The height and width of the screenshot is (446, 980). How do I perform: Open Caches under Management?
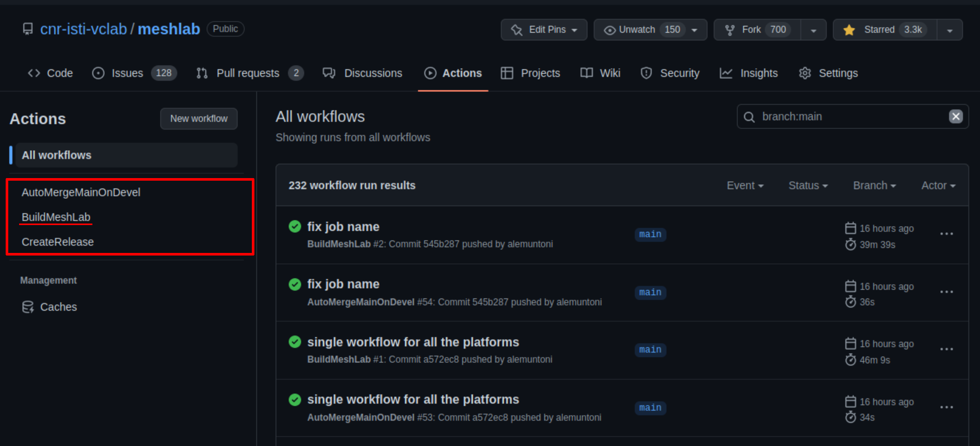49,307
